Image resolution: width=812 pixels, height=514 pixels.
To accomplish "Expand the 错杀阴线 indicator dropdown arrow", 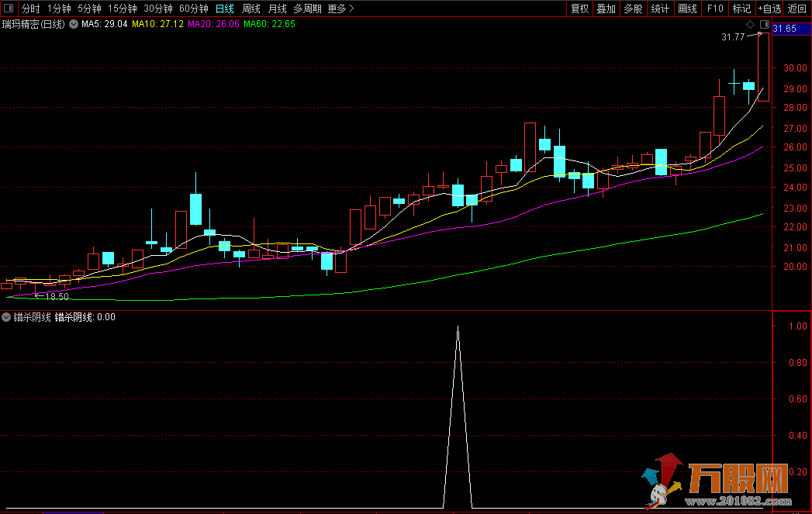I will coord(6,317).
